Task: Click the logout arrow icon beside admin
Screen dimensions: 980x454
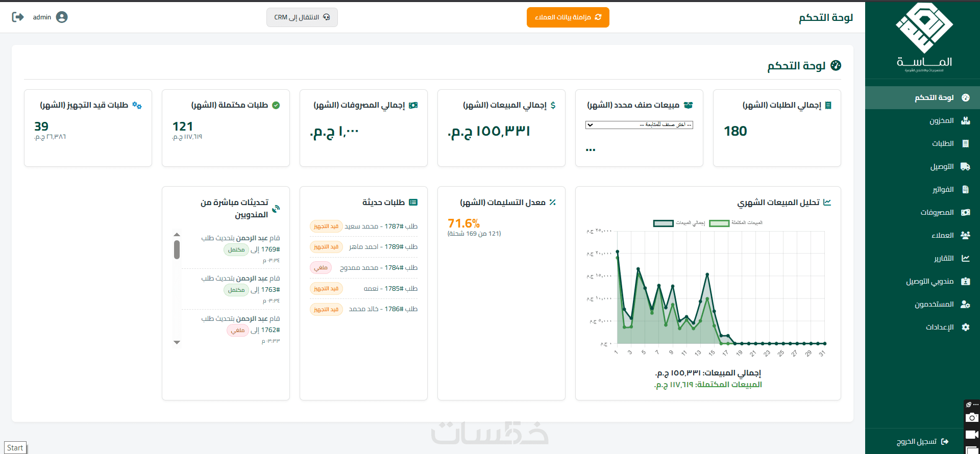Action: click(18, 17)
